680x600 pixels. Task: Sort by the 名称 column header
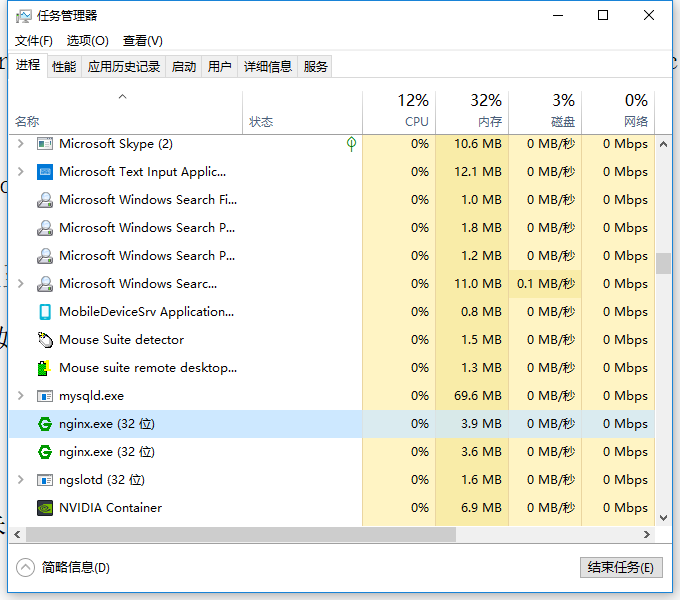tap(126, 113)
